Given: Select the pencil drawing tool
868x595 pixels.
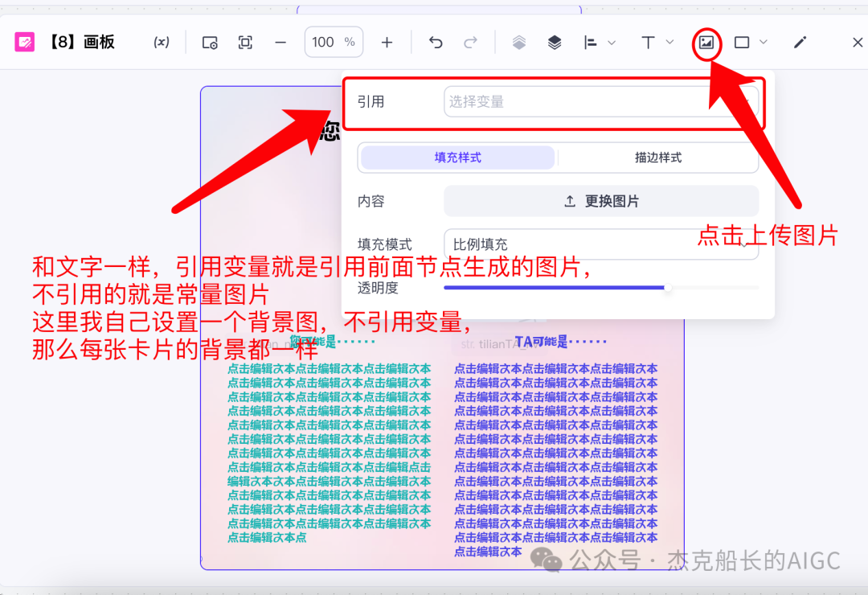Looking at the screenshot, I should pyautogui.click(x=800, y=43).
